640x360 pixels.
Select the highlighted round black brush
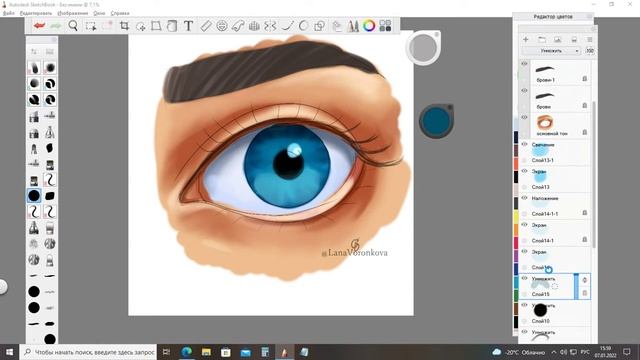click(x=34, y=196)
